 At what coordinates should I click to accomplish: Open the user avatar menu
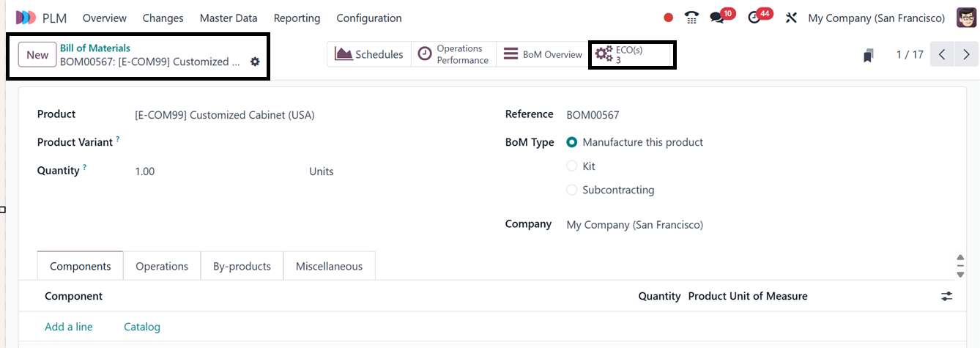[x=967, y=18]
